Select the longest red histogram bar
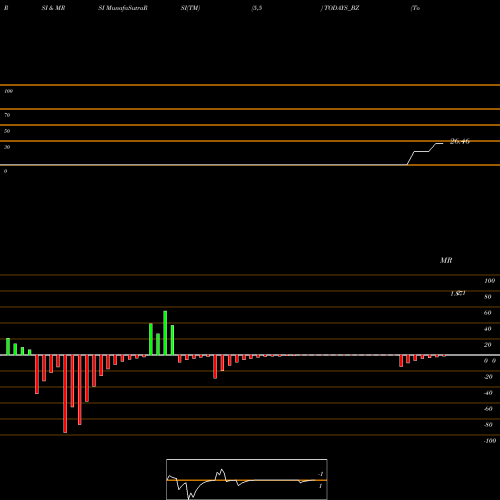The height and width of the screenshot is (500, 500). [65, 394]
